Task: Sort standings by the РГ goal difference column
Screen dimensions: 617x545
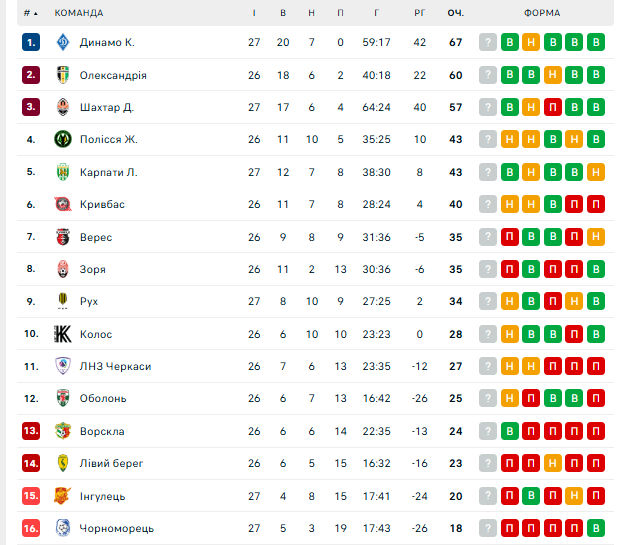Action: pyautogui.click(x=419, y=13)
